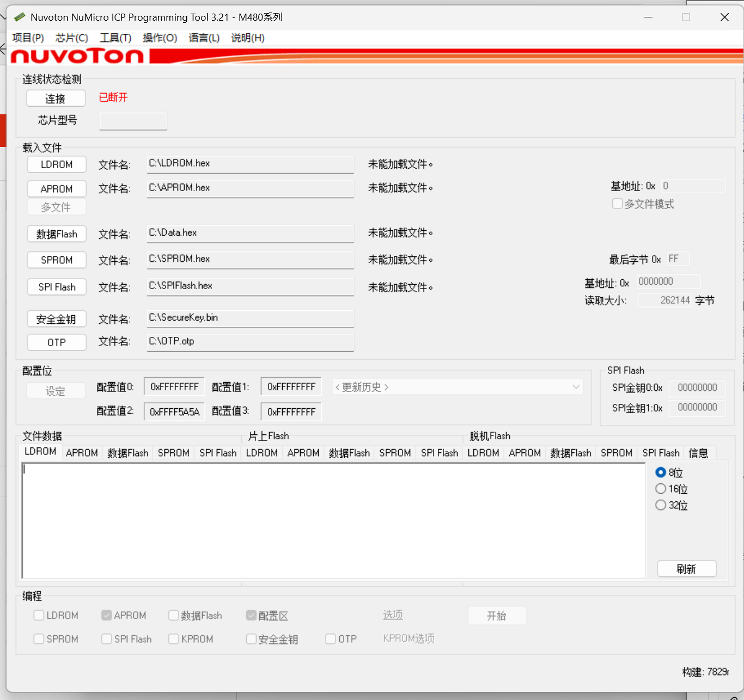The image size is (744, 700).
Task: Click the Nuvoton logo banner
Action: pyautogui.click(x=376, y=56)
